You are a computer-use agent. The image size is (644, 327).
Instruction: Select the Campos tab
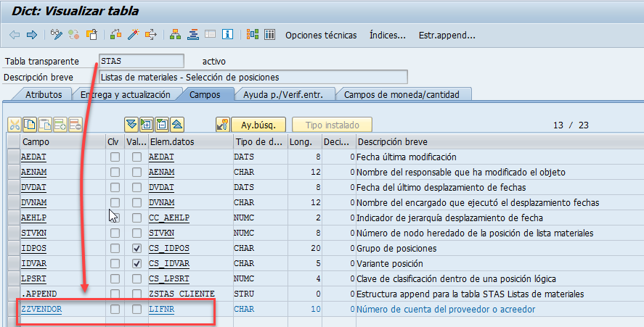point(205,94)
